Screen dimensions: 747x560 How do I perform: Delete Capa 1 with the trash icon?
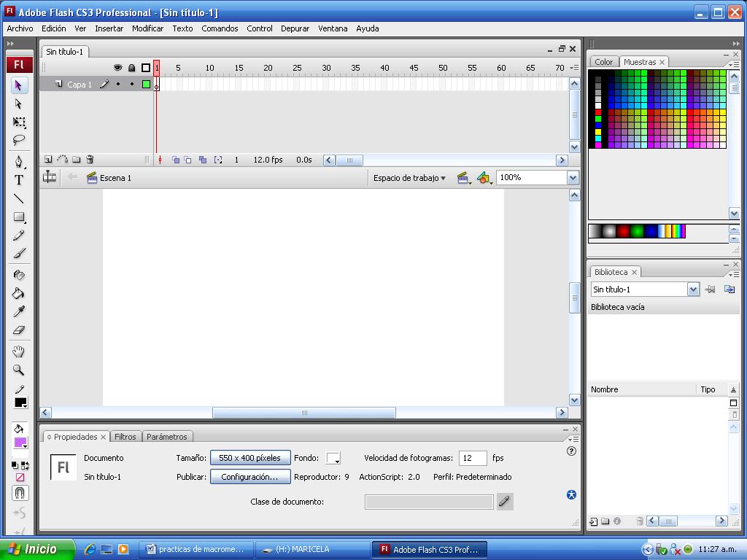[89, 159]
